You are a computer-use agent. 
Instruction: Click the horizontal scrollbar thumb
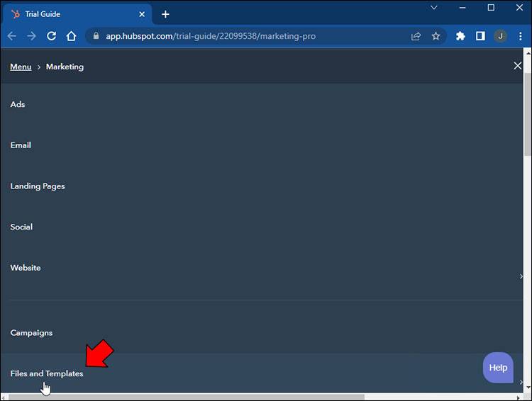coord(187,397)
